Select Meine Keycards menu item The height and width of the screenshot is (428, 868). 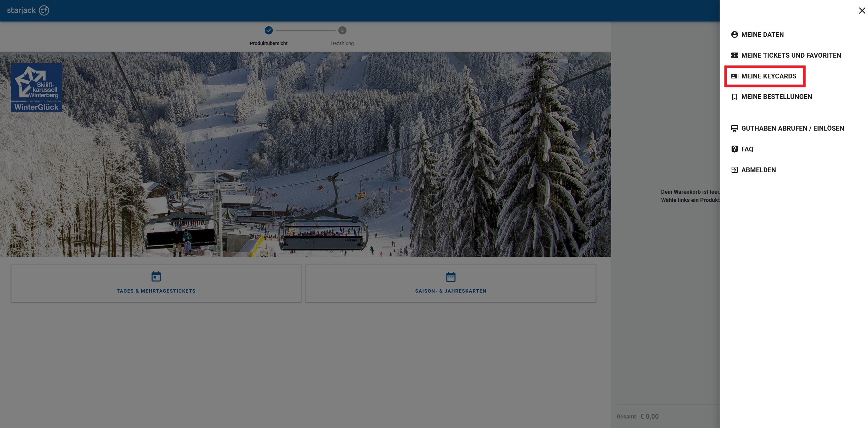coord(769,76)
